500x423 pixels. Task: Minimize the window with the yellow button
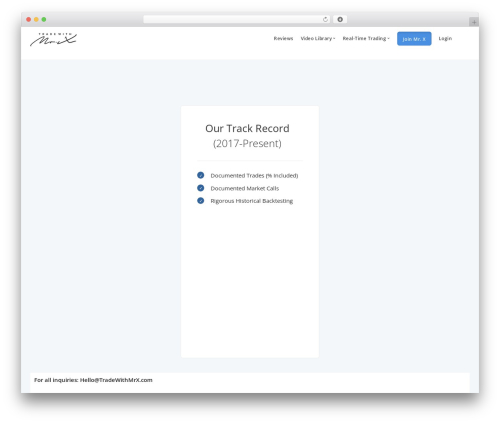pyautogui.click(x=36, y=19)
